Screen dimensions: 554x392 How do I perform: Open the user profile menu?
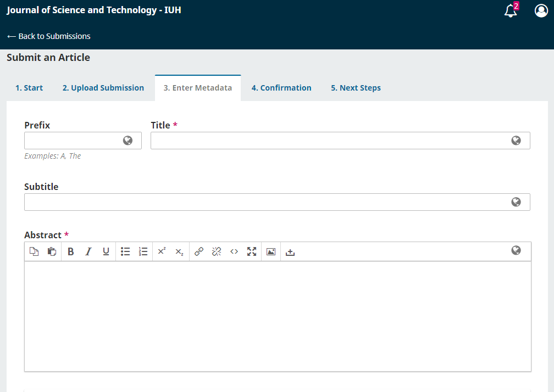(x=541, y=10)
